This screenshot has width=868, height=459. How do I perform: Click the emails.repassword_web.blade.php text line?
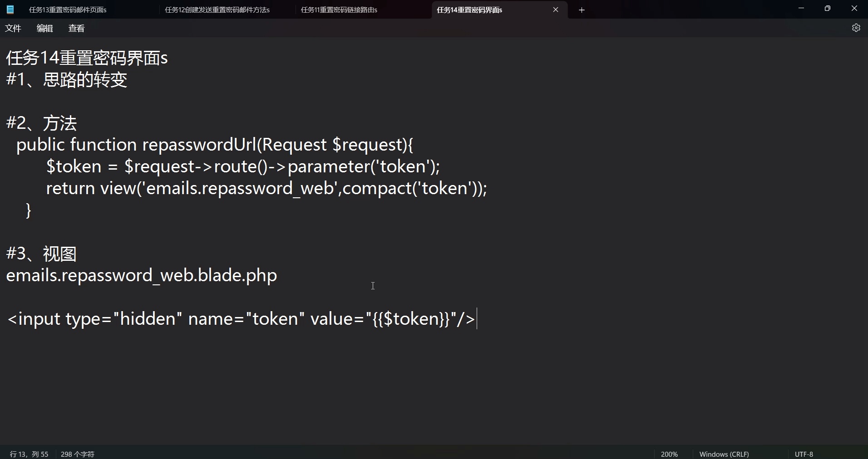[141, 275]
